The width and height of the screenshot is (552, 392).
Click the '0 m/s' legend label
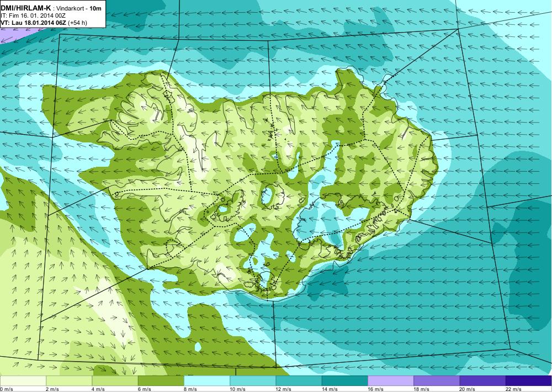click(7, 389)
